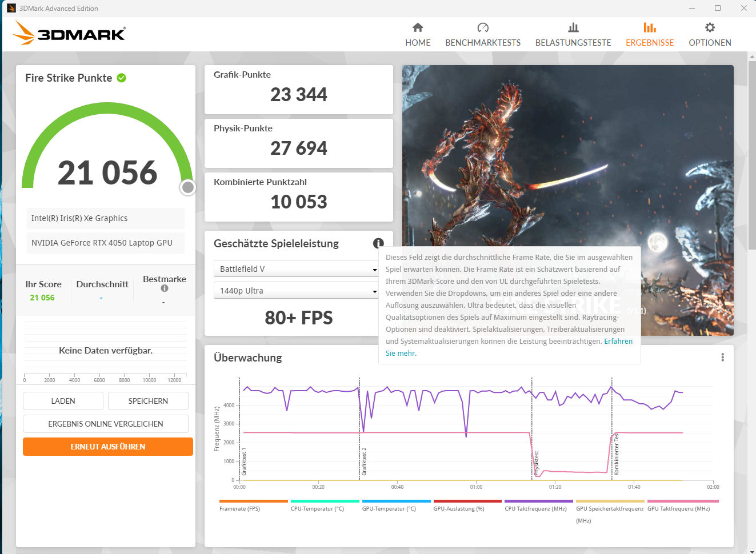The image size is (756, 554).
Task: Click the large 21 056 total score
Action: click(107, 172)
